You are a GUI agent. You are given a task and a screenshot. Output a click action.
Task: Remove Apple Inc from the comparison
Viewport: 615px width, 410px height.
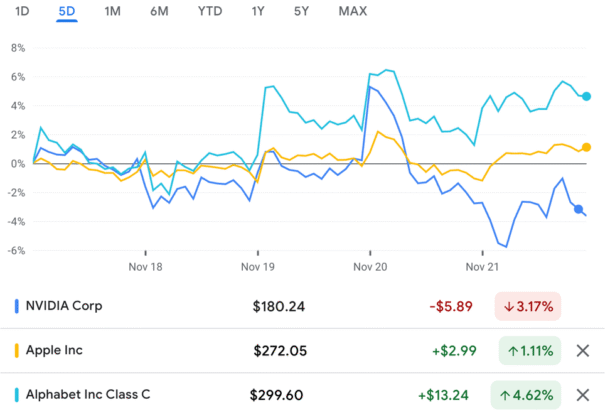[x=584, y=350]
